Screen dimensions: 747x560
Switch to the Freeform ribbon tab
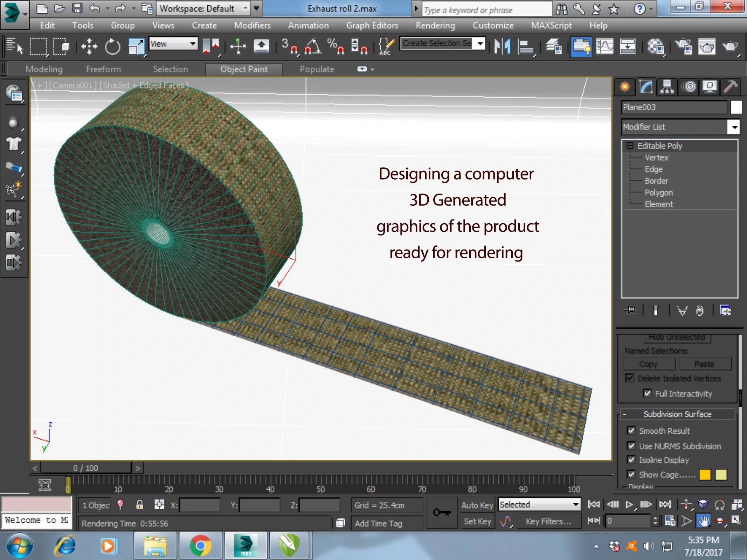103,69
